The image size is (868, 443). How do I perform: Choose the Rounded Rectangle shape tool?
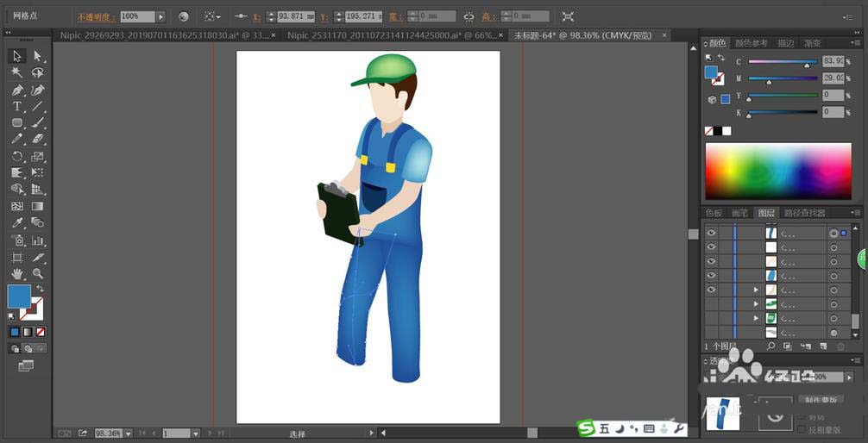(17, 122)
